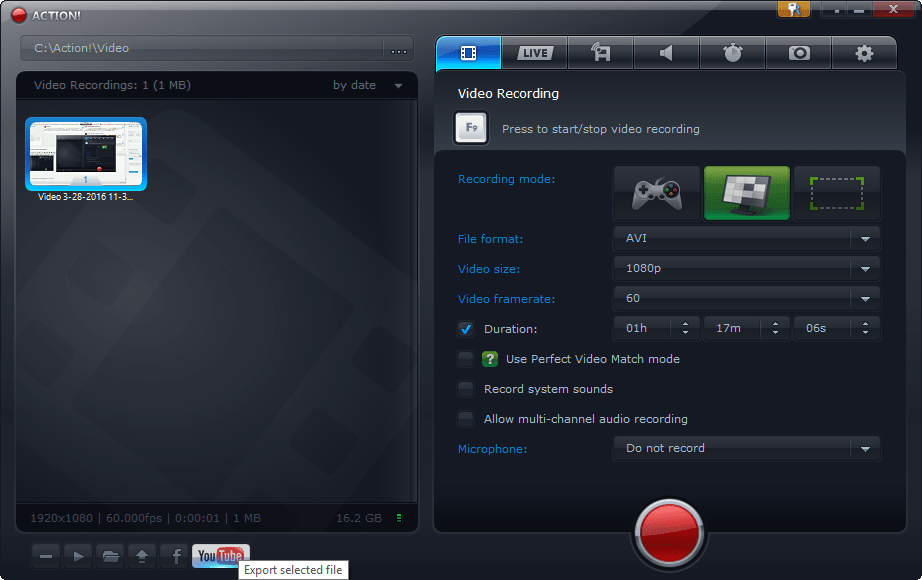Open the Export tab
Image resolution: width=922 pixels, height=580 pixels.
coord(600,53)
